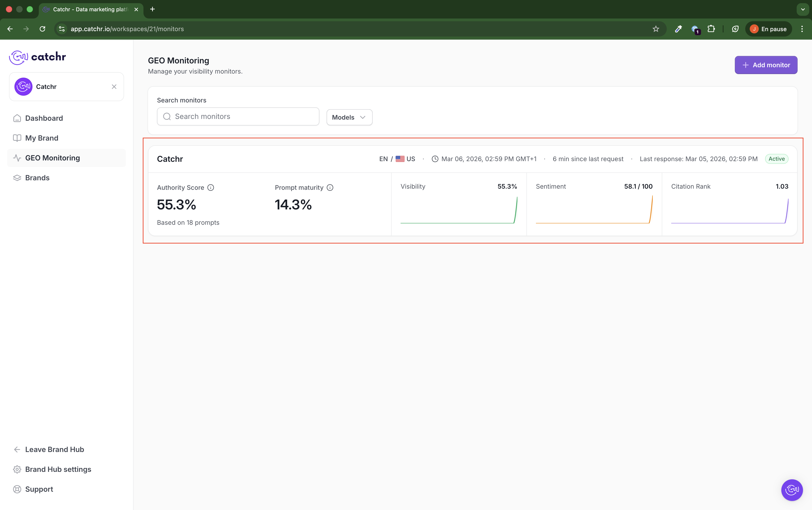This screenshot has height=510, width=812.
Task: Expand the tab search chevron
Action: coord(803,9)
